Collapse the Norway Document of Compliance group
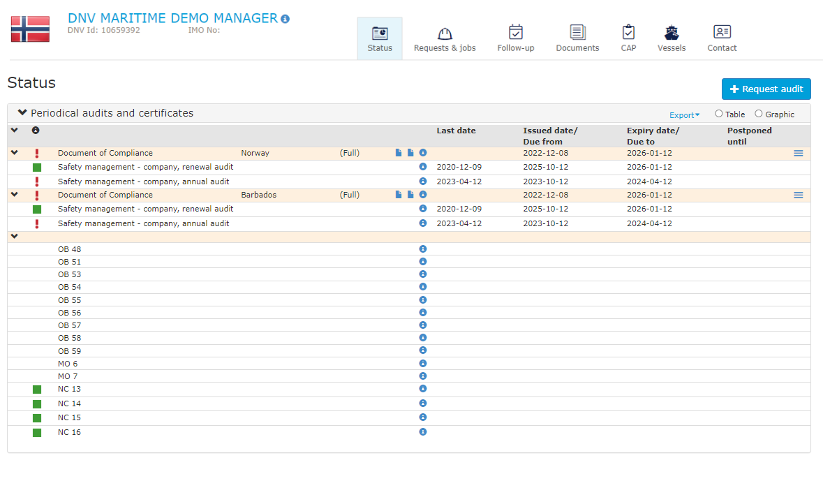Viewport: 823px width, 504px height. point(14,153)
